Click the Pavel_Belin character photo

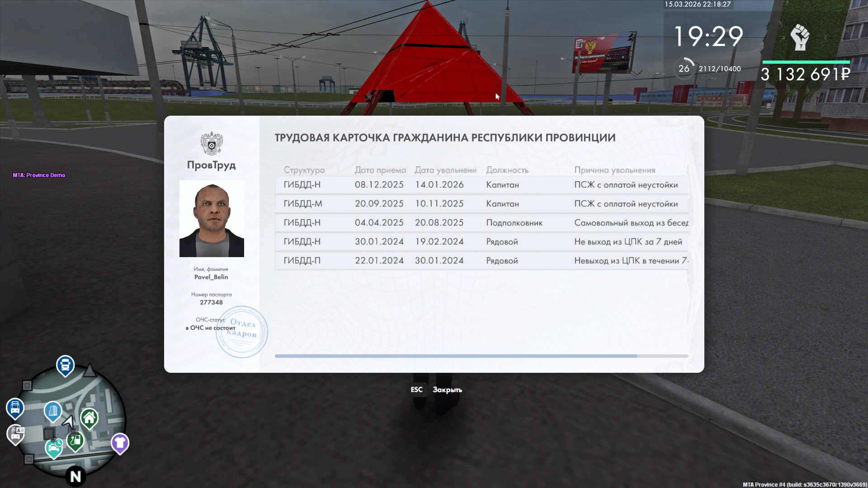click(212, 219)
